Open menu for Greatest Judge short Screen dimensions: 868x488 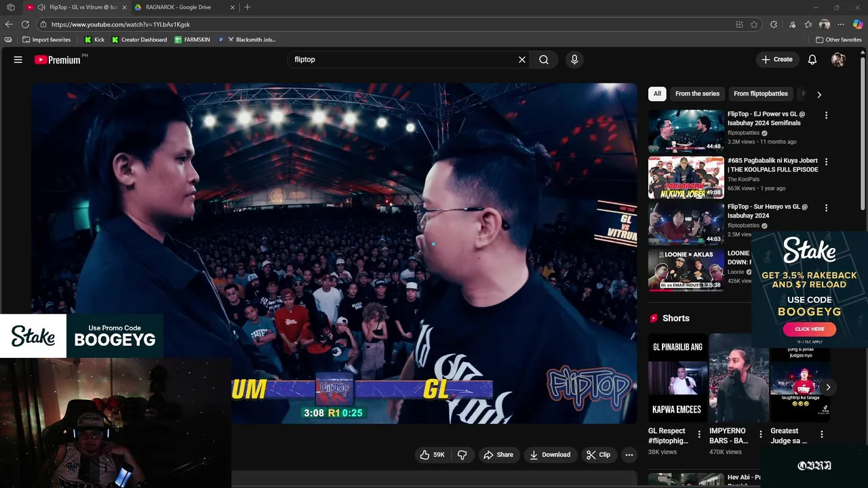pos(822,434)
